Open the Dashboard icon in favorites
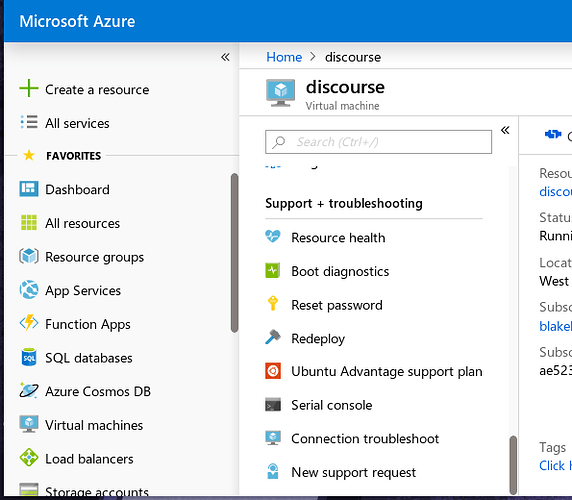572x500 pixels. (x=28, y=189)
